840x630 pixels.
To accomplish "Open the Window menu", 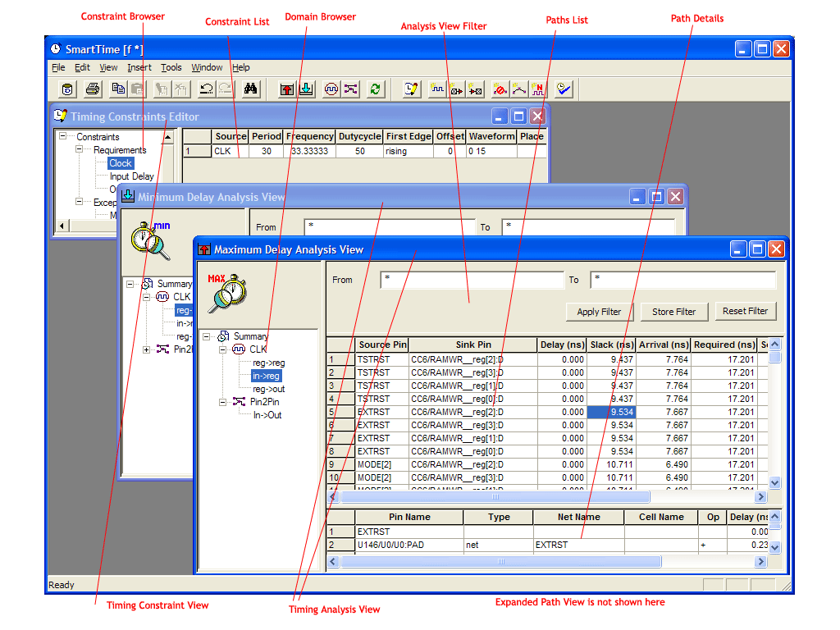I will (x=207, y=67).
